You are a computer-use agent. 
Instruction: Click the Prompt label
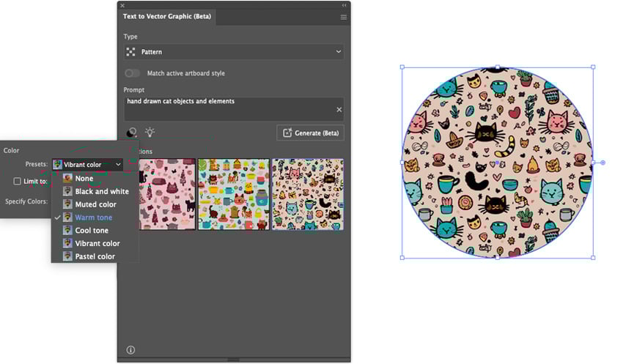[x=134, y=90]
